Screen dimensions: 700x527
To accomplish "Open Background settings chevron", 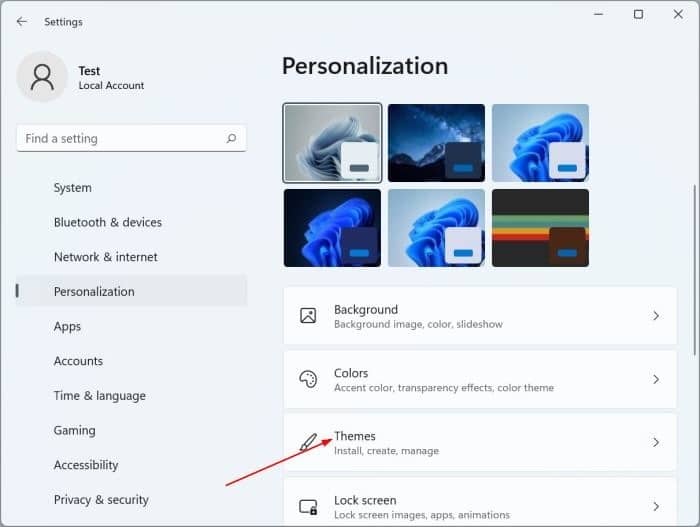I will [656, 316].
